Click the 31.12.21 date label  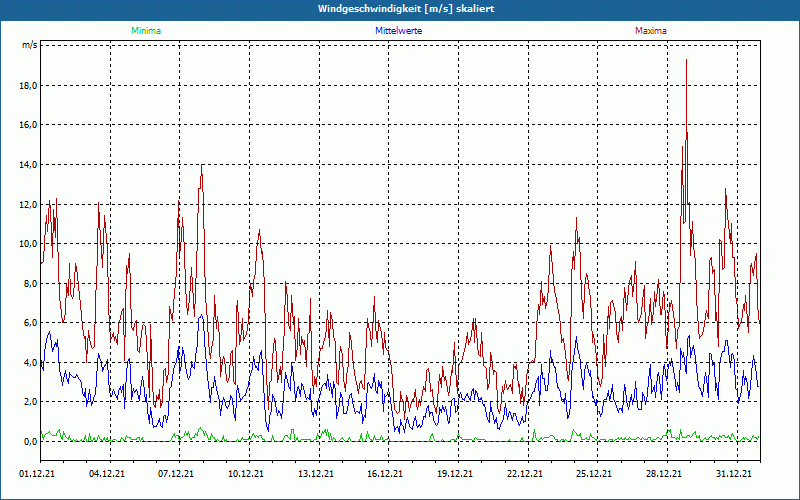tap(734, 474)
